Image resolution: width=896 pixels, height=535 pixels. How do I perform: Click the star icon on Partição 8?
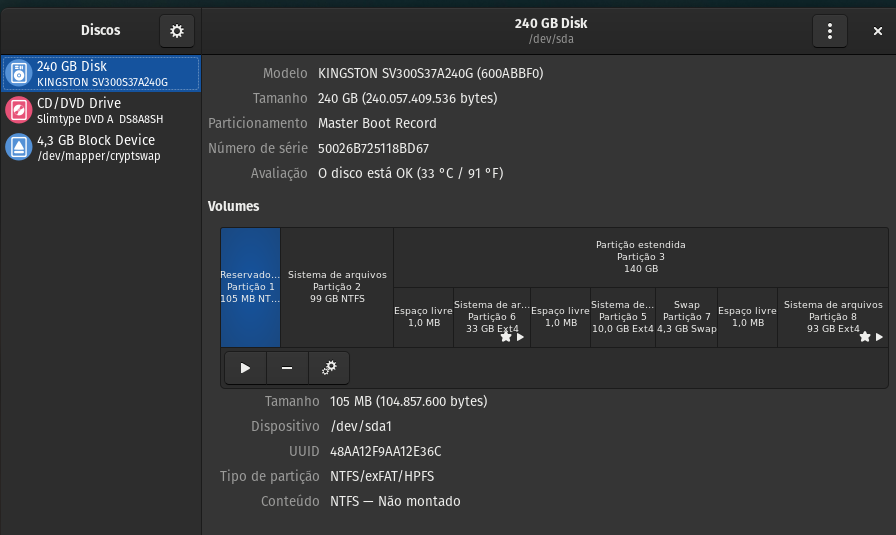pyautogui.click(x=865, y=337)
